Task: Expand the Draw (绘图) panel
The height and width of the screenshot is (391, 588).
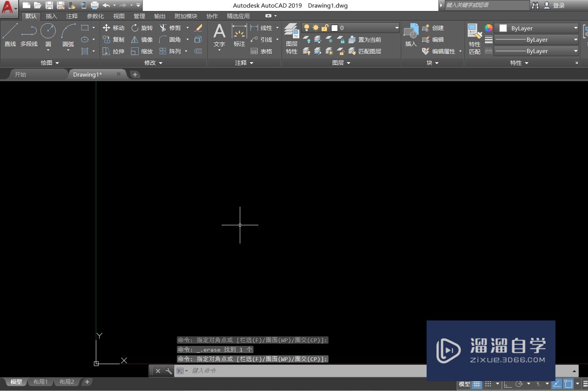Action: (x=50, y=63)
